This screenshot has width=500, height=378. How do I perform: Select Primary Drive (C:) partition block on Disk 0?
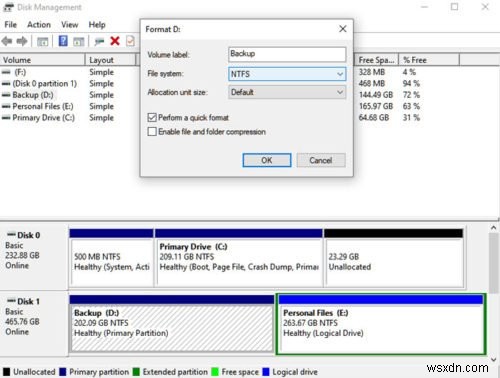click(239, 257)
